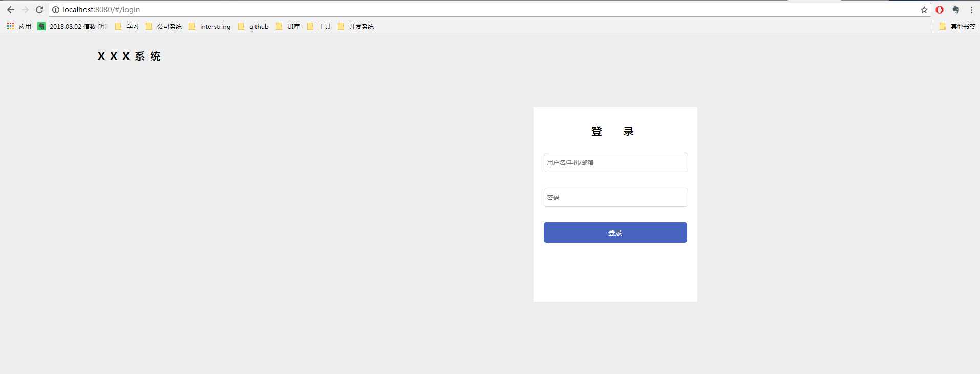Click the blue 登录 button
980x374 pixels.
615,233
